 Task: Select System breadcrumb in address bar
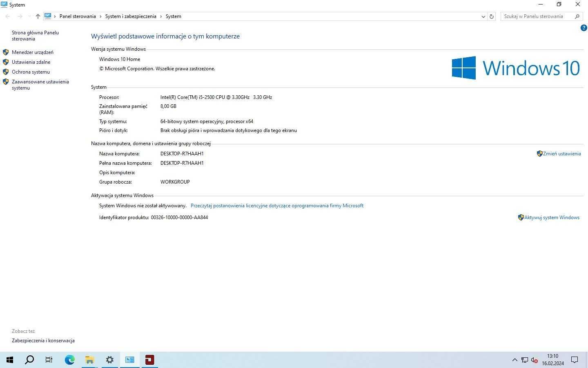[174, 16]
